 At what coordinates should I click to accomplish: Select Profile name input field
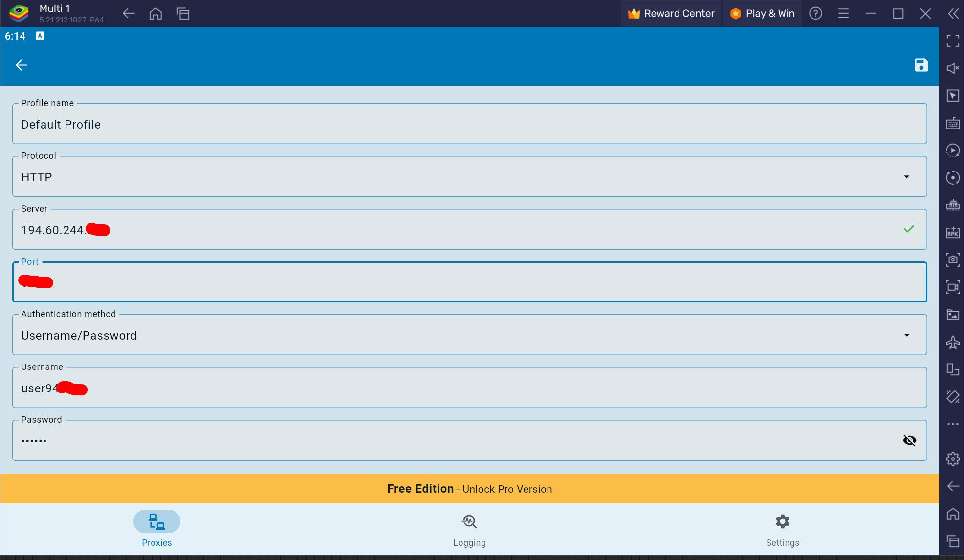pos(469,124)
